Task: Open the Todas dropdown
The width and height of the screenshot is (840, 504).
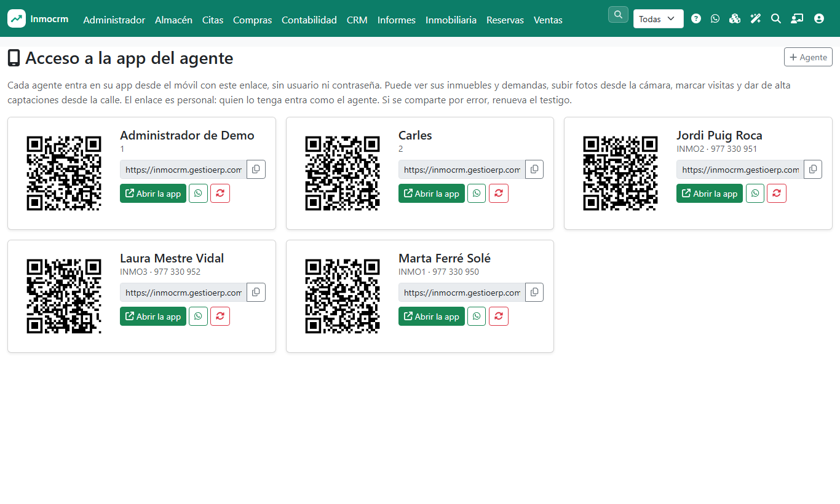Action: [x=659, y=19]
